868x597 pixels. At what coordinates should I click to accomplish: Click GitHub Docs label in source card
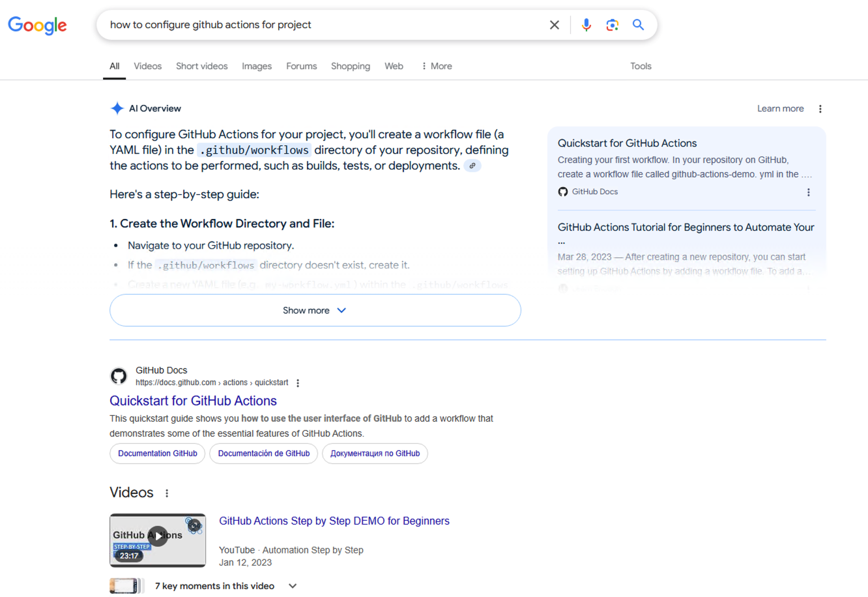595,192
